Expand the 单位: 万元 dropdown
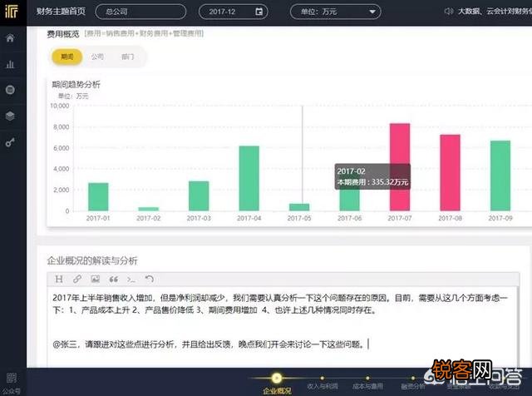The image size is (532, 396). pos(335,12)
